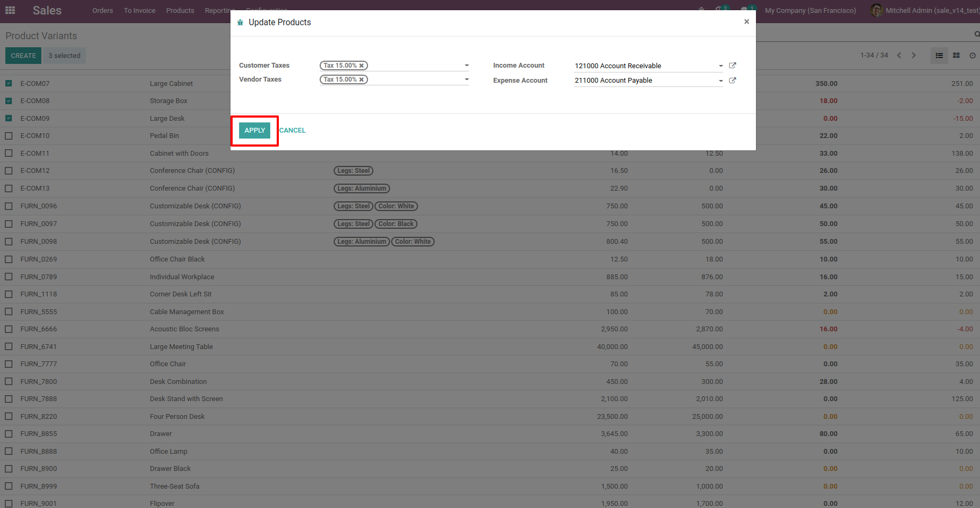Uncheck the E-COM08 row checkbox

tap(9, 100)
